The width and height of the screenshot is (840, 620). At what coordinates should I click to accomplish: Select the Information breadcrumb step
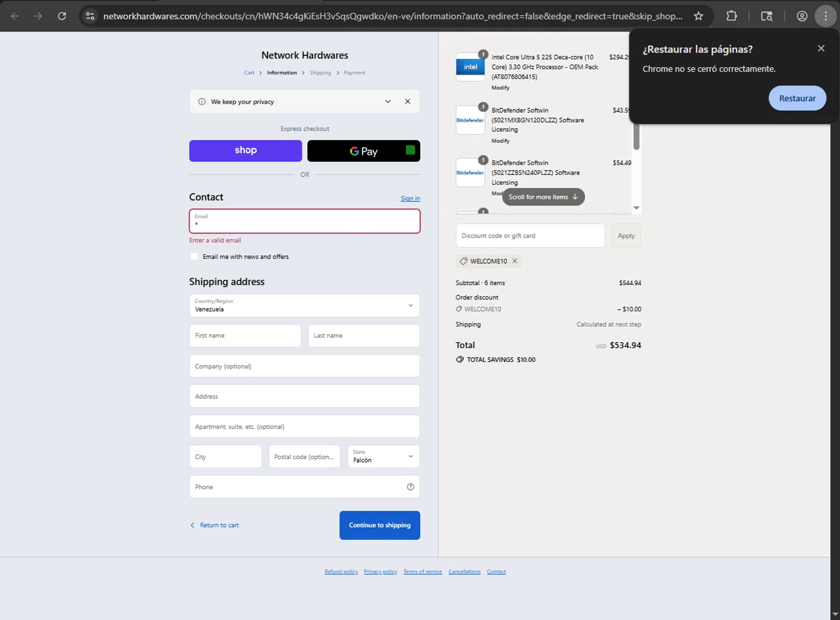tap(282, 73)
